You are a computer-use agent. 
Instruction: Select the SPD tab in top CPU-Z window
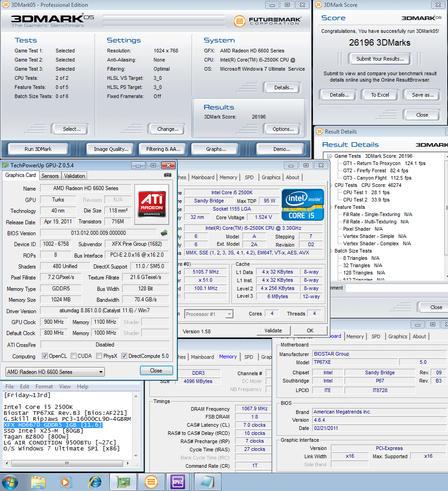[249, 177]
